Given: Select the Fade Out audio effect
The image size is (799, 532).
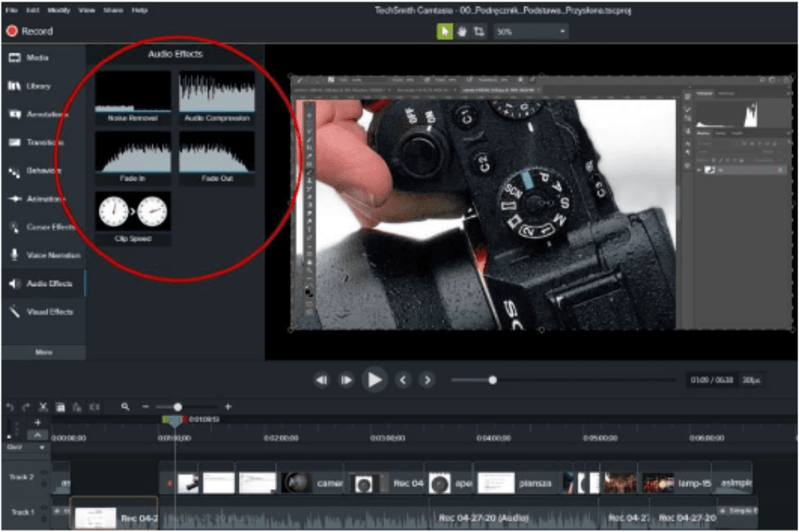Looking at the screenshot, I should coord(217,158).
